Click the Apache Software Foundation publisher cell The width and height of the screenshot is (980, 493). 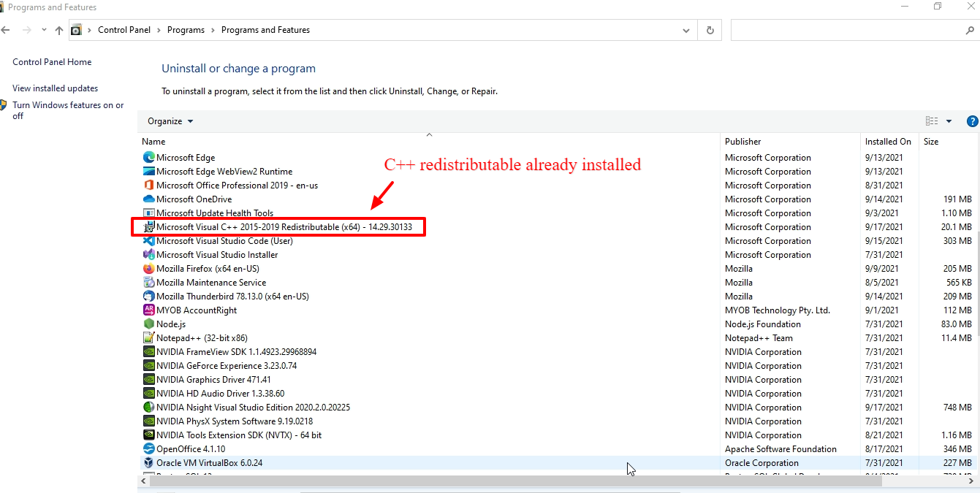(x=780, y=448)
